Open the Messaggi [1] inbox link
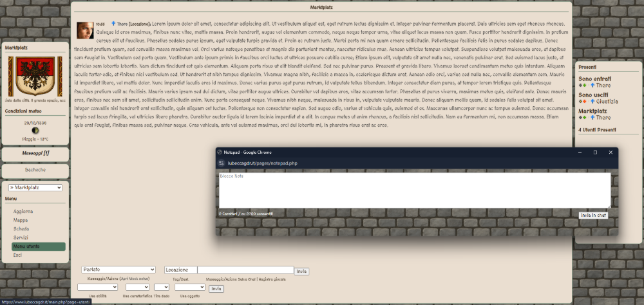Image resolution: width=644 pixels, height=305 pixels. coord(35,153)
